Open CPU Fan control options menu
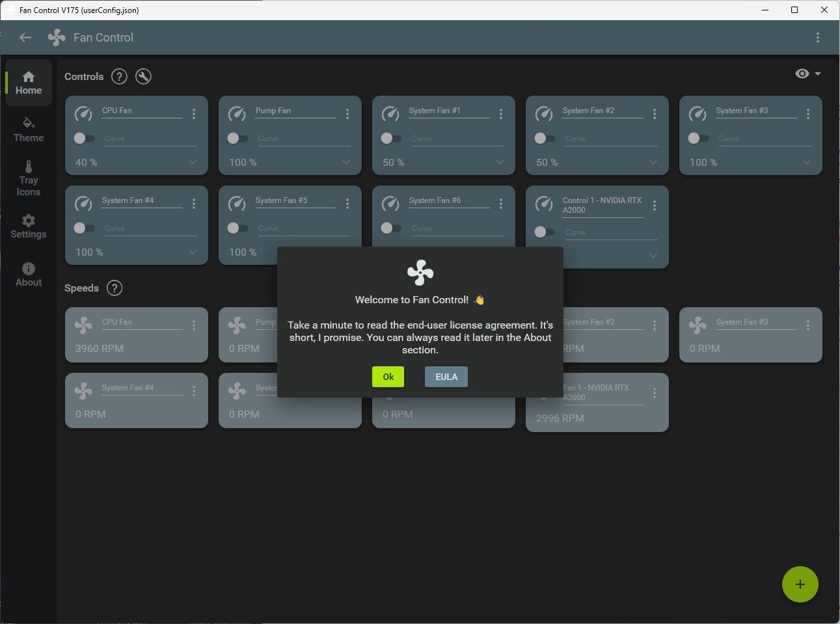The image size is (840, 624). [x=194, y=114]
